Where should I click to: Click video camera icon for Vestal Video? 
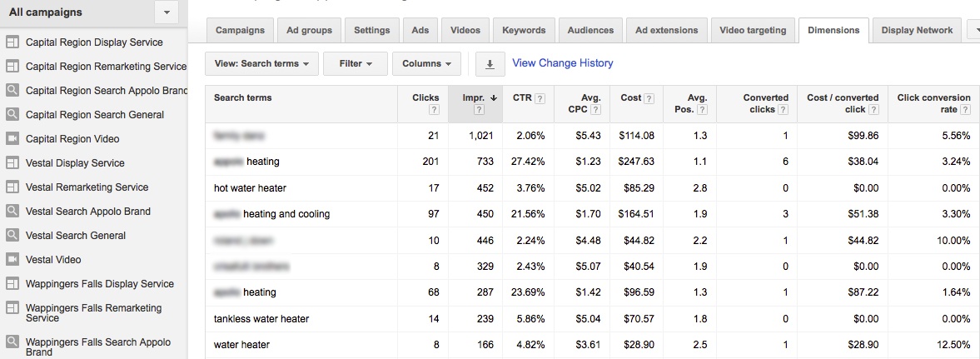click(x=12, y=260)
